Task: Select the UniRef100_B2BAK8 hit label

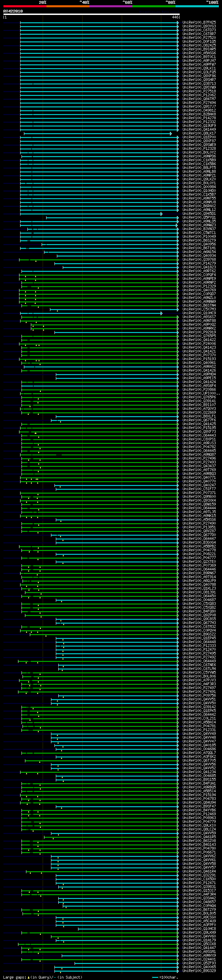Action: [x=199, y=114]
